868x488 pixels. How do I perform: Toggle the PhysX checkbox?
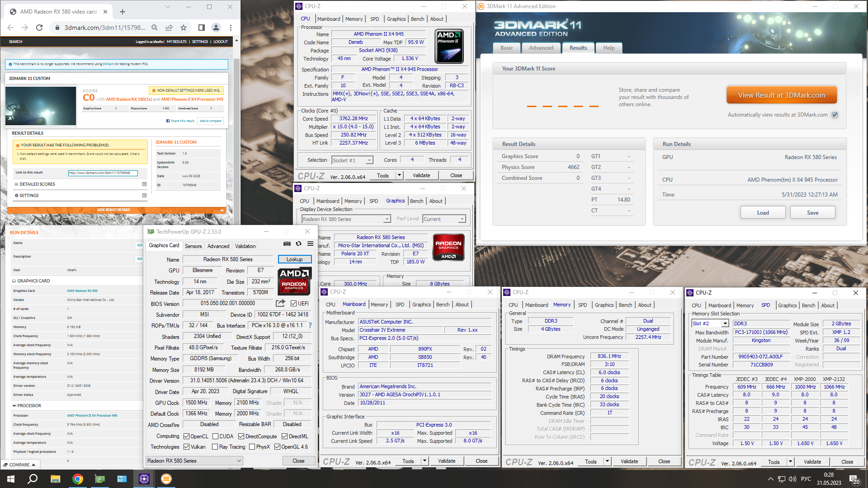(x=252, y=447)
